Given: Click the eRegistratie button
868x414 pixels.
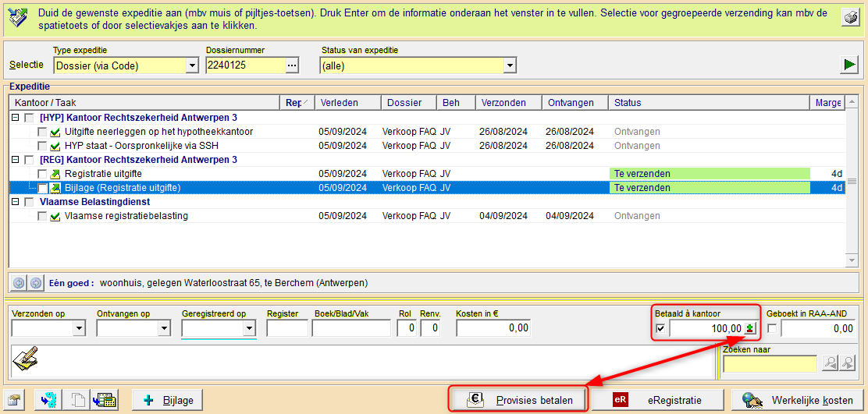Looking at the screenshot, I should click(658, 400).
